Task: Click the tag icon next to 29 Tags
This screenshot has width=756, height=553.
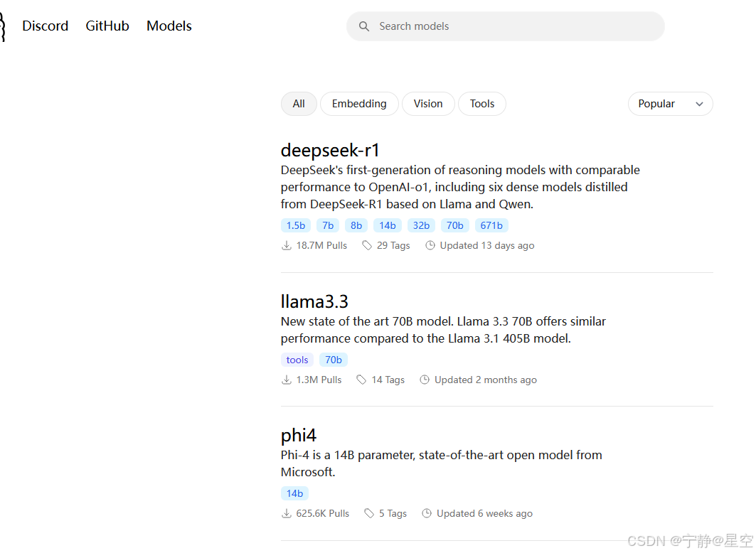Action: pos(367,246)
